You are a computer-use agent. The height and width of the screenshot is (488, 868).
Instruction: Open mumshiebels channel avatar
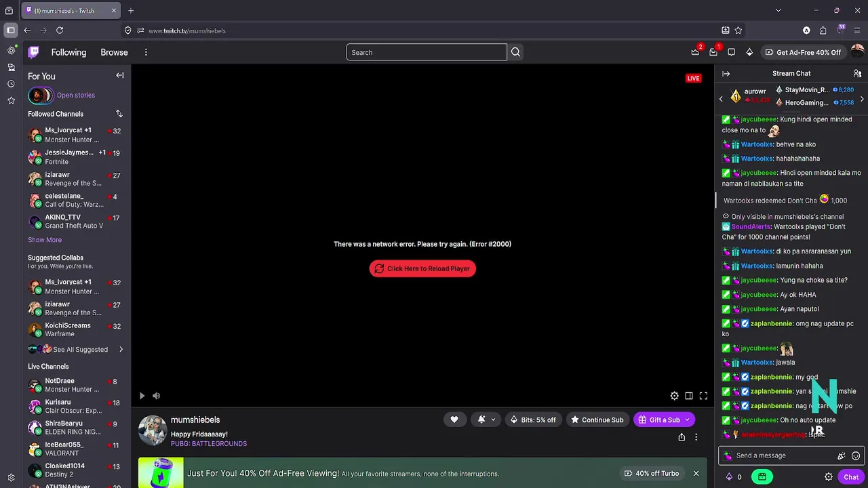coord(153,430)
